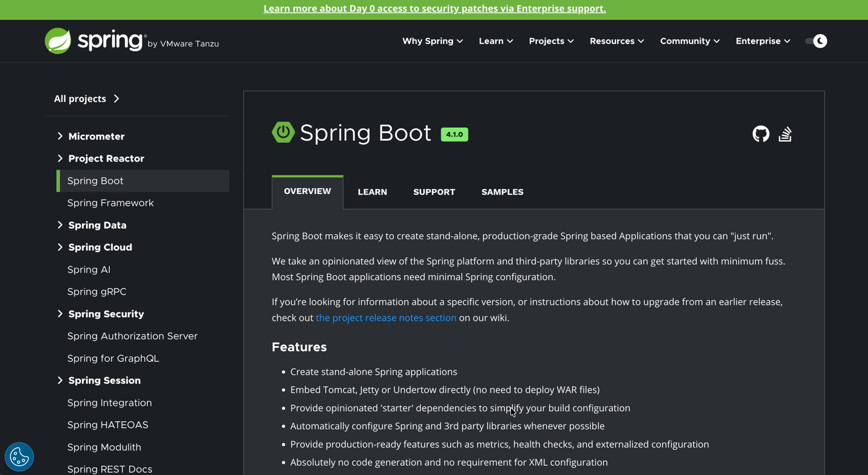This screenshot has width=868, height=475.
Task: Open Spring HATEOAS project
Action: (x=108, y=425)
